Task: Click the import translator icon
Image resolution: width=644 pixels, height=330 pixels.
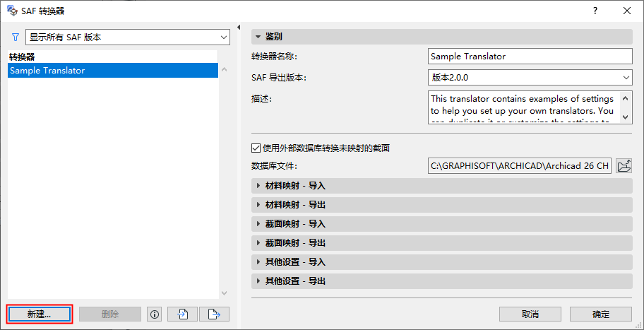Action: coord(183,314)
